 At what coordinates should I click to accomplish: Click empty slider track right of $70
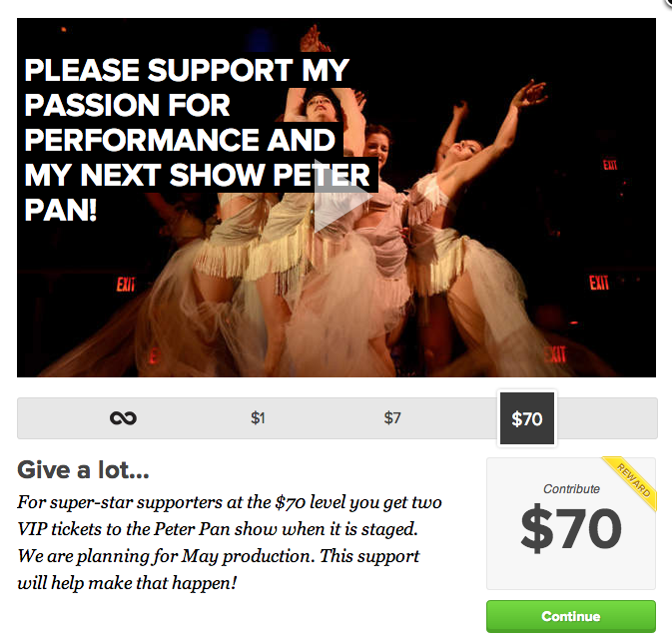click(x=606, y=418)
